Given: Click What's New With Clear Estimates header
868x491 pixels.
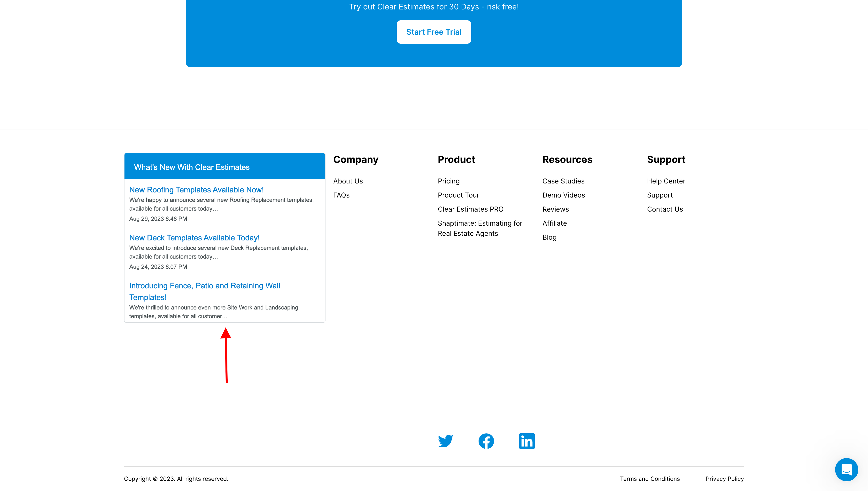Looking at the screenshot, I should click(192, 167).
